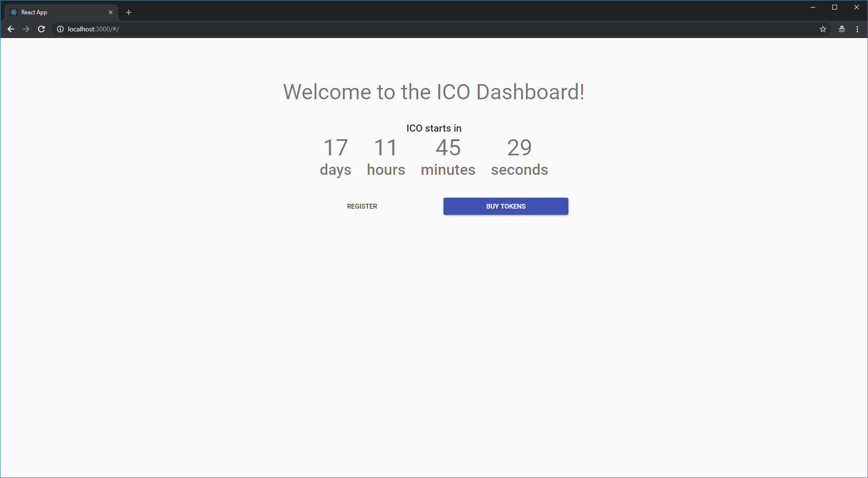Viewport: 868px width, 478px height.
Task: Open the site information icon
Action: [60, 29]
